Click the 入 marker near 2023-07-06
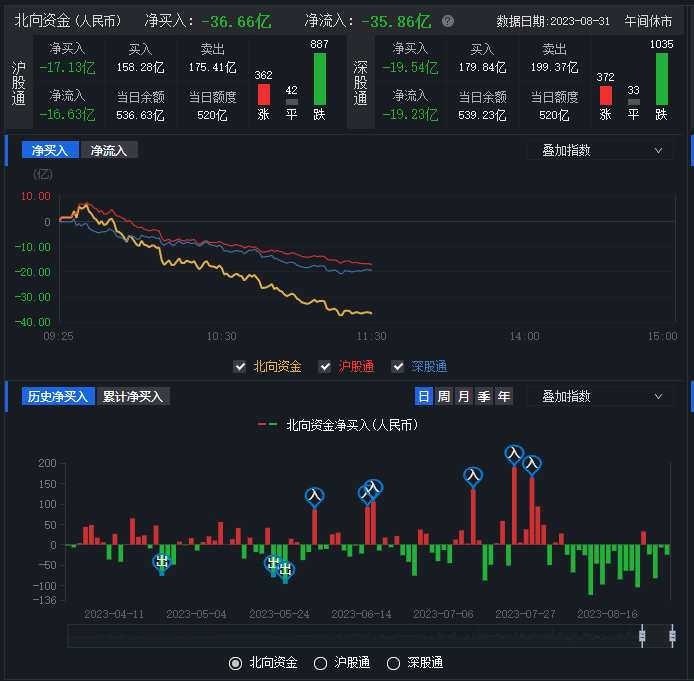 (x=473, y=476)
